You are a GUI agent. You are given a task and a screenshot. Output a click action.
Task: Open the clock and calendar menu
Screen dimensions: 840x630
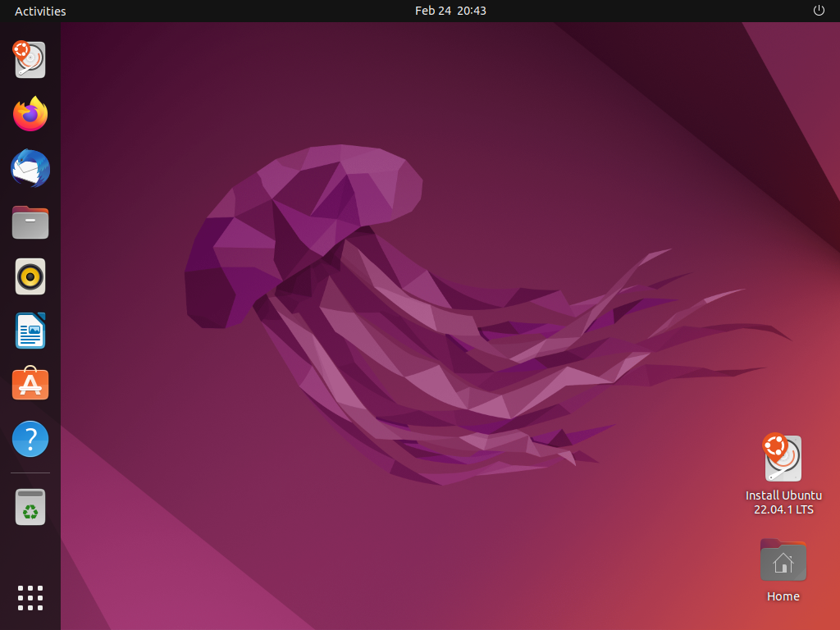pos(450,11)
